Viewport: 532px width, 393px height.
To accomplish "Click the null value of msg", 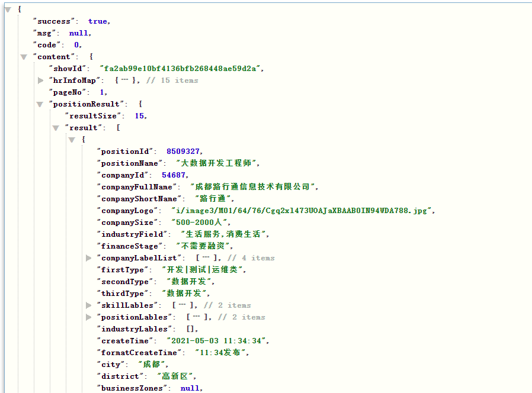I will point(79,33).
